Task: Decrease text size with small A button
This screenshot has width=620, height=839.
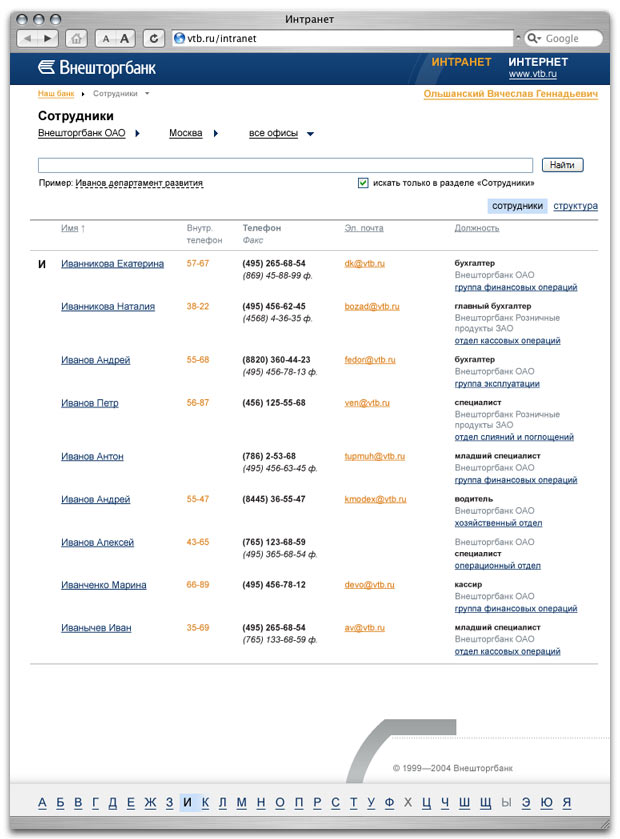Action: click(106, 38)
